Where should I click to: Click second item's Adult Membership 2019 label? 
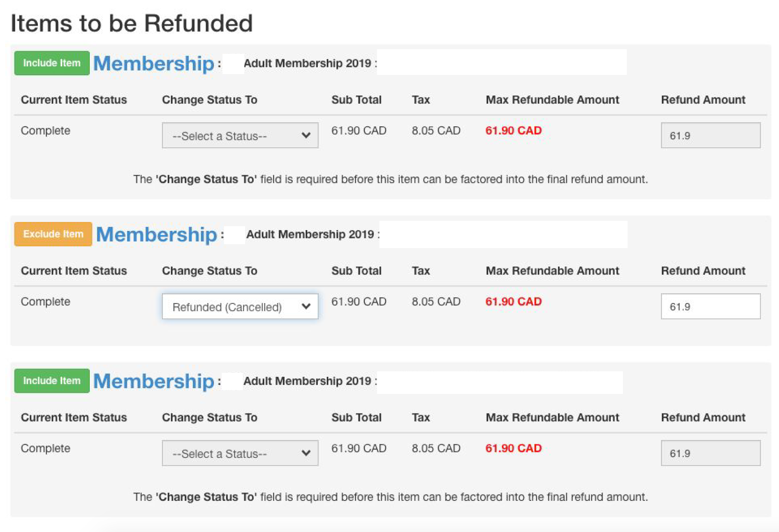(x=310, y=234)
